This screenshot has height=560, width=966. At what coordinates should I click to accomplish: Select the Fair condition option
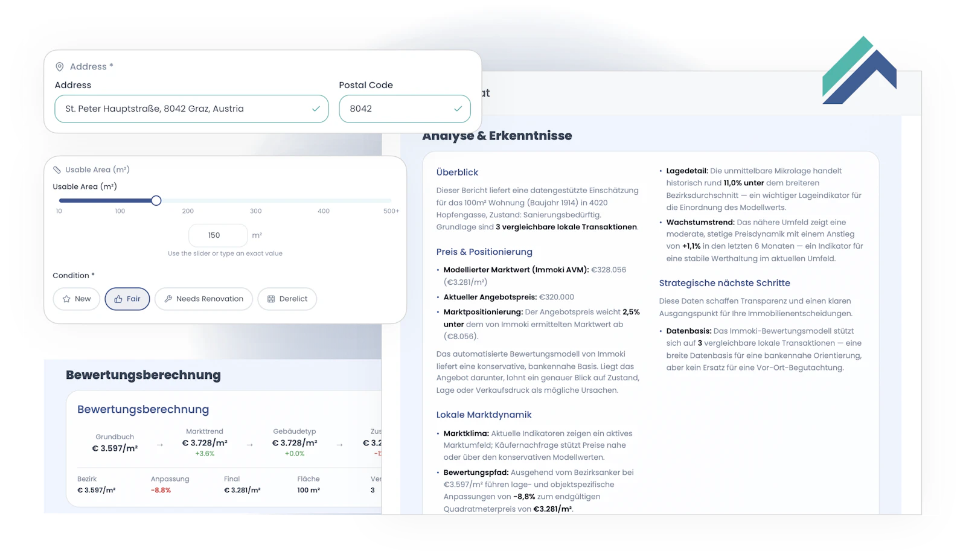(x=127, y=299)
